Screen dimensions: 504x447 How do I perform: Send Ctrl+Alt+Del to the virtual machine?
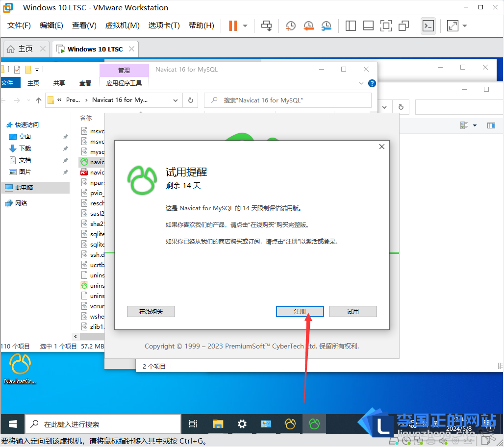(267, 25)
